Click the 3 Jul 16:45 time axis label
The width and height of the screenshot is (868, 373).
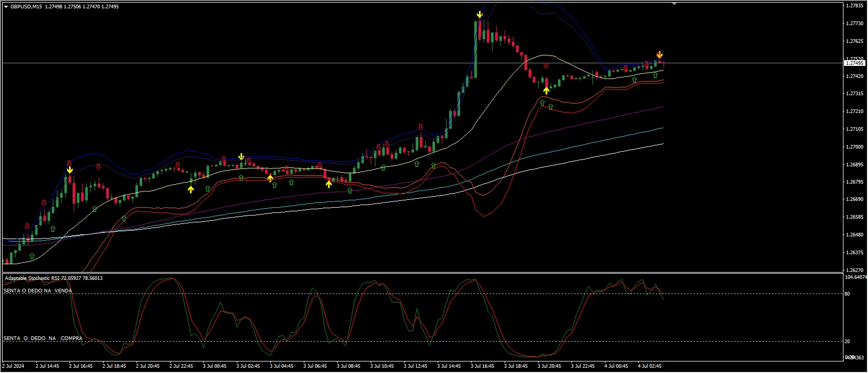point(482,366)
